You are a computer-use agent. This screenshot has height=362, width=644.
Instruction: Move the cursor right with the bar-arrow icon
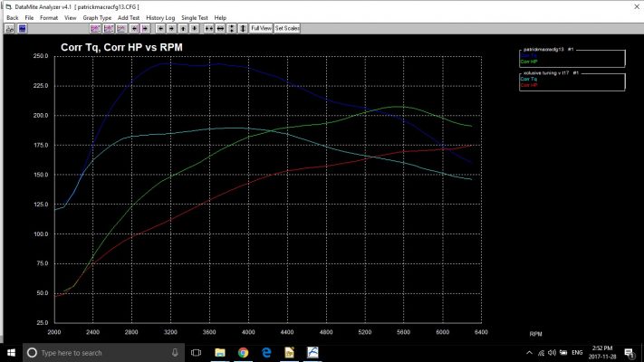145,28
